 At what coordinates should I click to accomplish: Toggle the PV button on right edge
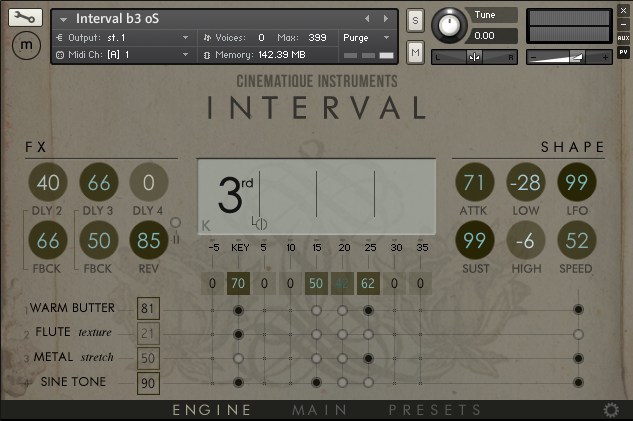pyautogui.click(x=623, y=51)
